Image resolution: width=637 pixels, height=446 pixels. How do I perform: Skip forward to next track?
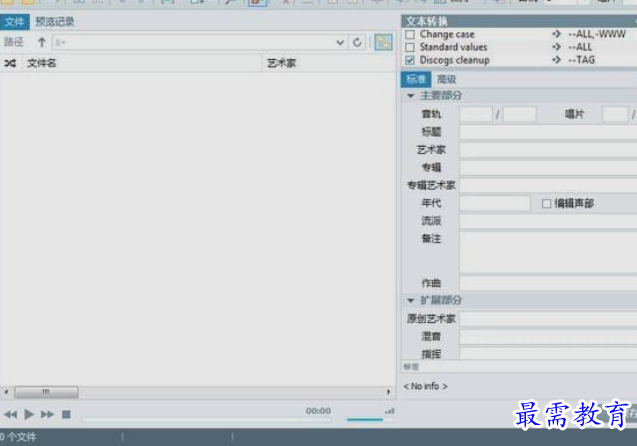(x=47, y=414)
